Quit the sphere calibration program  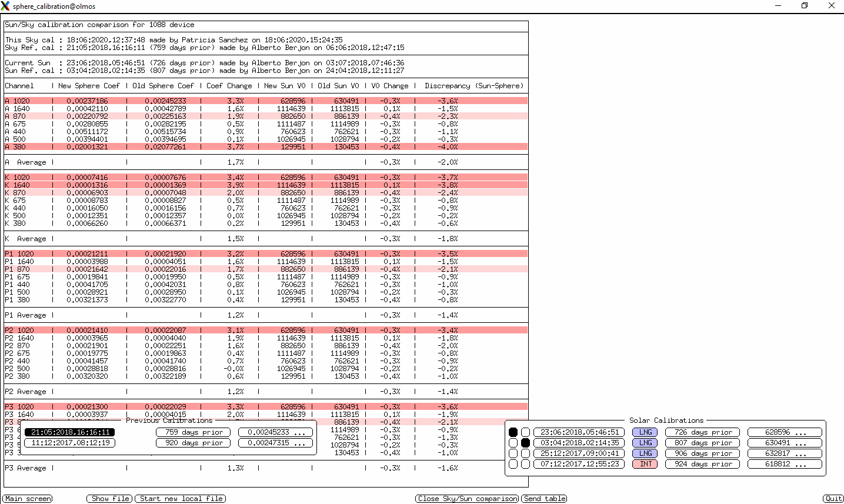pos(833,499)
